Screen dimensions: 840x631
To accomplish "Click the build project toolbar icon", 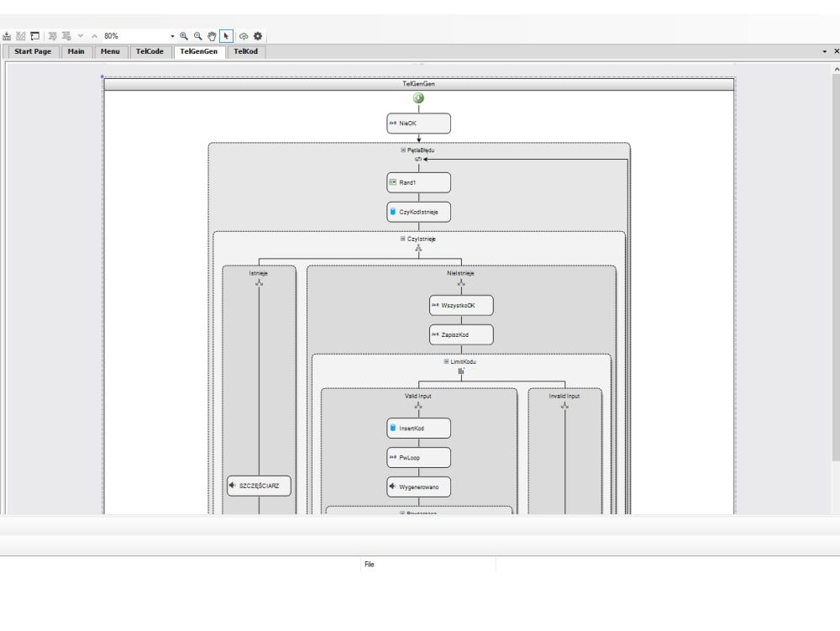I will pyautogui.click(x=7, y=36).
